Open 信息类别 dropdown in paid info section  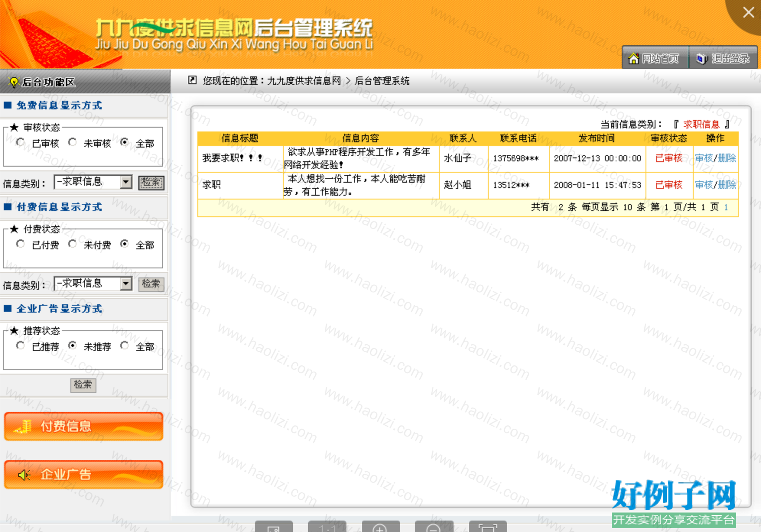click(x=93, y=284)
